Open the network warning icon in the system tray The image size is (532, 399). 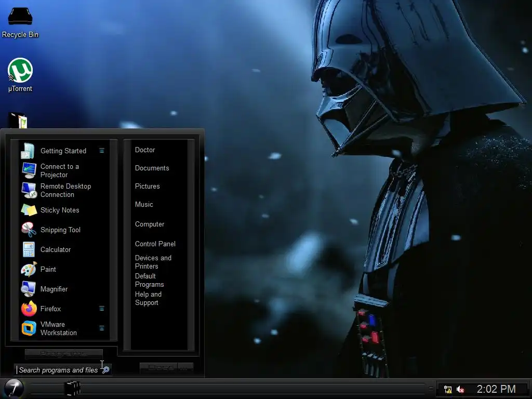[x=448, y=390]
